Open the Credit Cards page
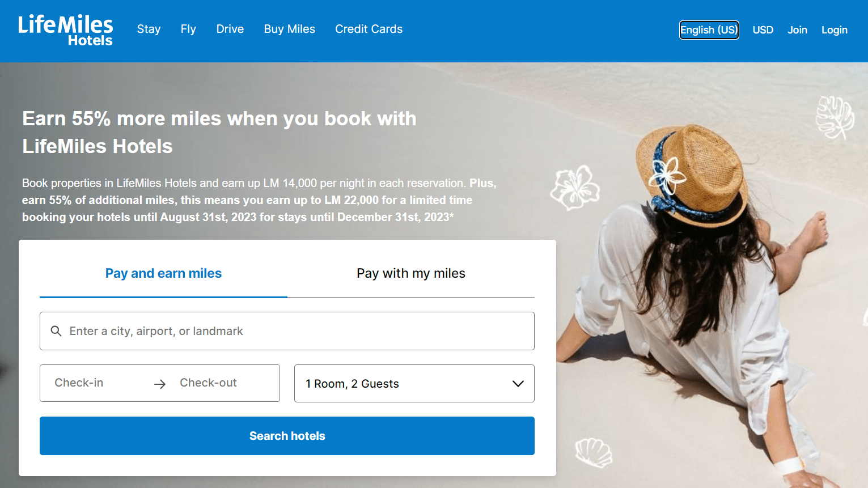868x488 pixels. (369, 29)
